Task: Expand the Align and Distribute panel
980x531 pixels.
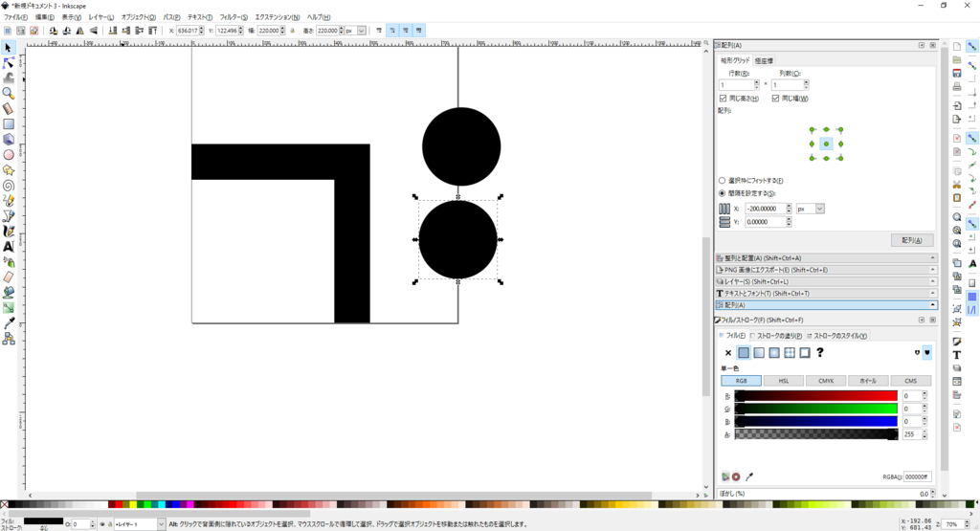Action: pyautogui.click(x=826, y=258)
